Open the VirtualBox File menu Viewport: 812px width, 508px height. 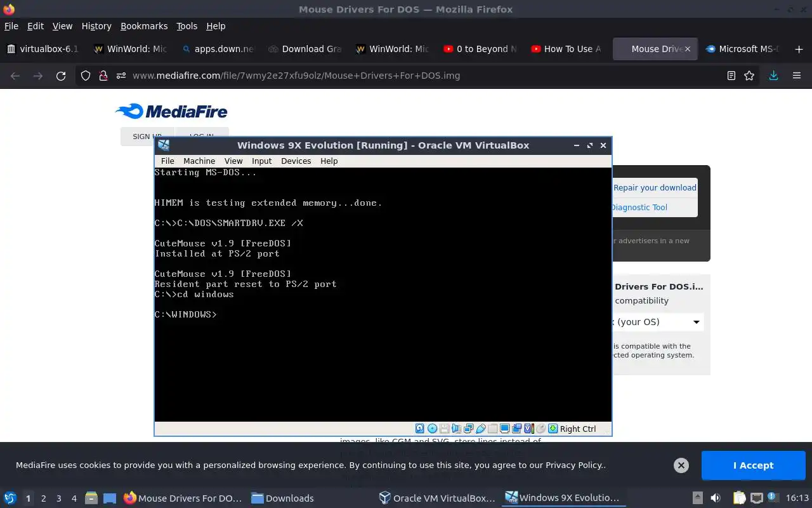tap(167, 161)
